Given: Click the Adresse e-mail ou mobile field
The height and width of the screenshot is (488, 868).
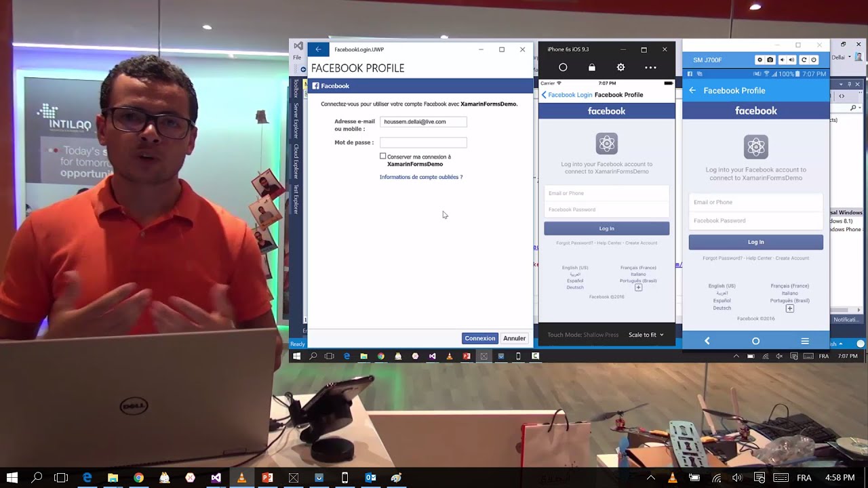Looking at the screenshot, I should (423, 122).
